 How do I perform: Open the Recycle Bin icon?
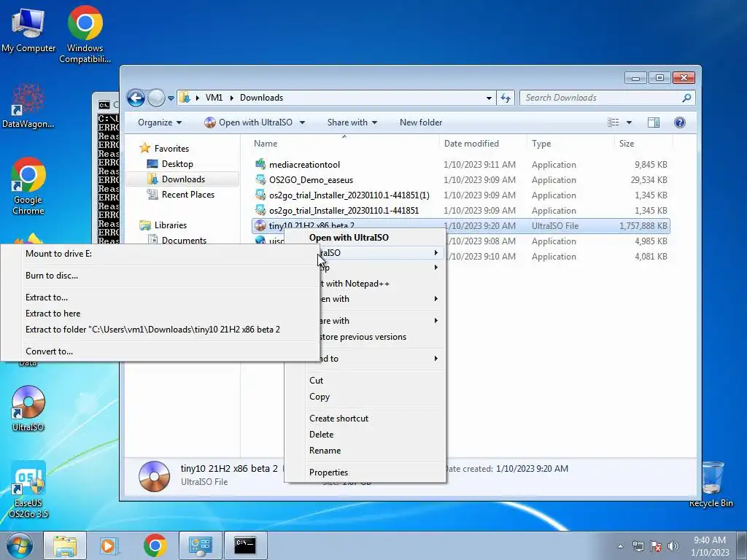pos(711,484)
